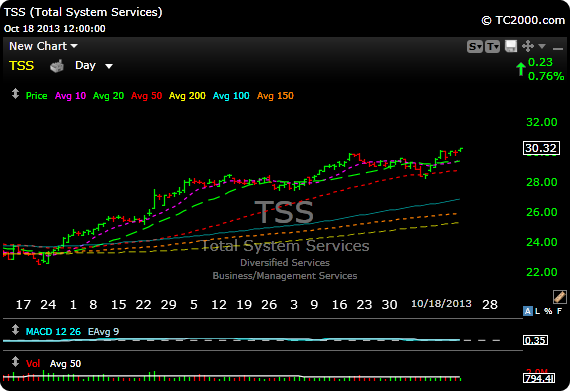Select the orange Avg 150 legend label

(275, 96)
